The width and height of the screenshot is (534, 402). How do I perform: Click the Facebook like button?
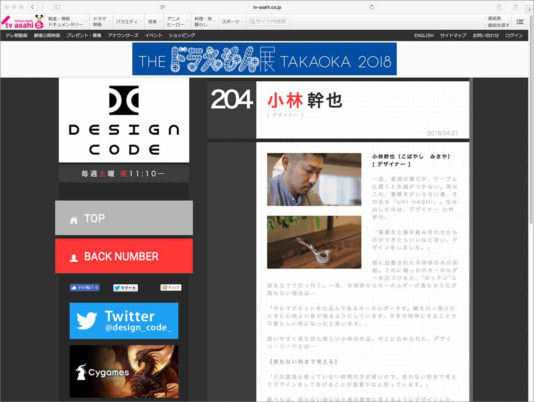(x=84, y=288)
